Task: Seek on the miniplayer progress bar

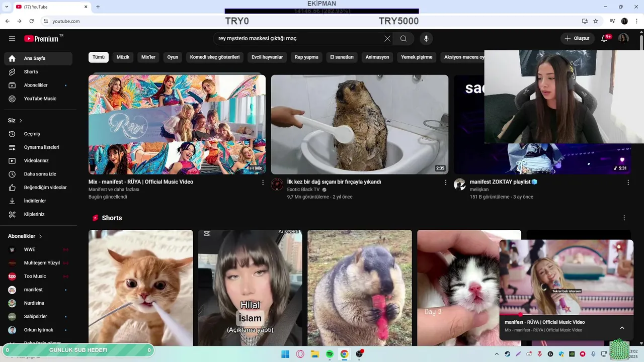Action: pos(567,314)
